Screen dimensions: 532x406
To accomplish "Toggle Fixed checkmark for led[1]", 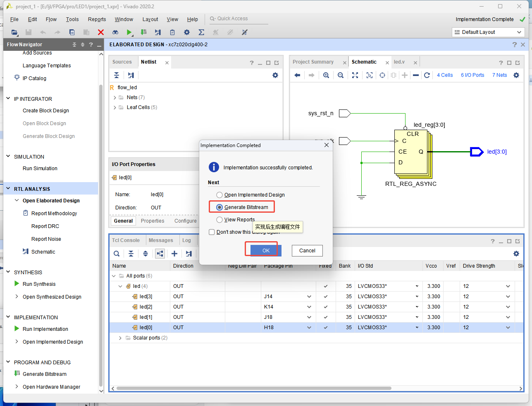I will [x=326, y=317].
